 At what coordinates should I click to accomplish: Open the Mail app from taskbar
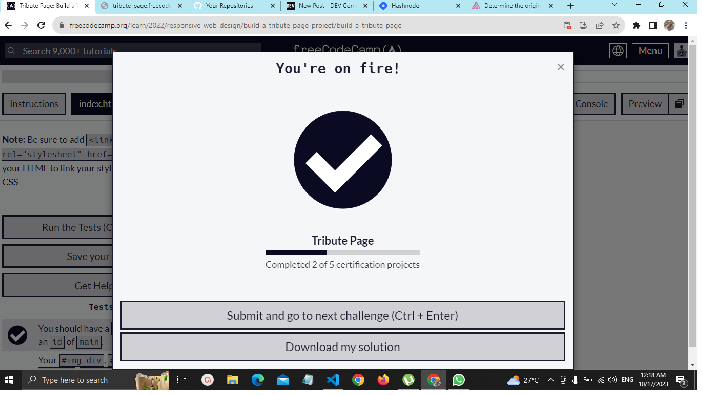click(283, 380)
